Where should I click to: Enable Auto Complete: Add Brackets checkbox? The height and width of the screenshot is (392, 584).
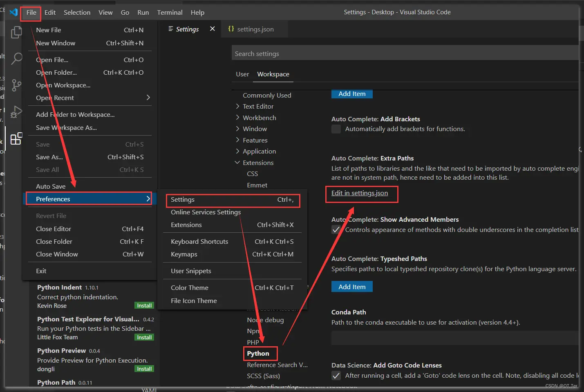point(336,129)
